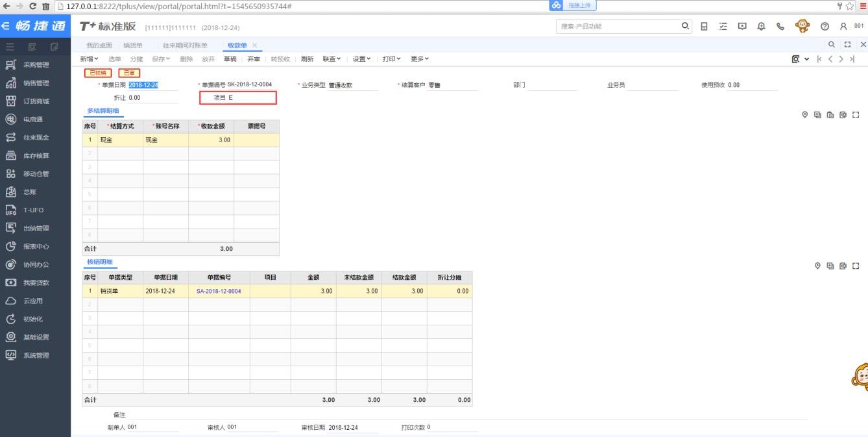Open the task checklist icon
The image size is (868, 437).
pyautogui.click(x=723, y=27)
